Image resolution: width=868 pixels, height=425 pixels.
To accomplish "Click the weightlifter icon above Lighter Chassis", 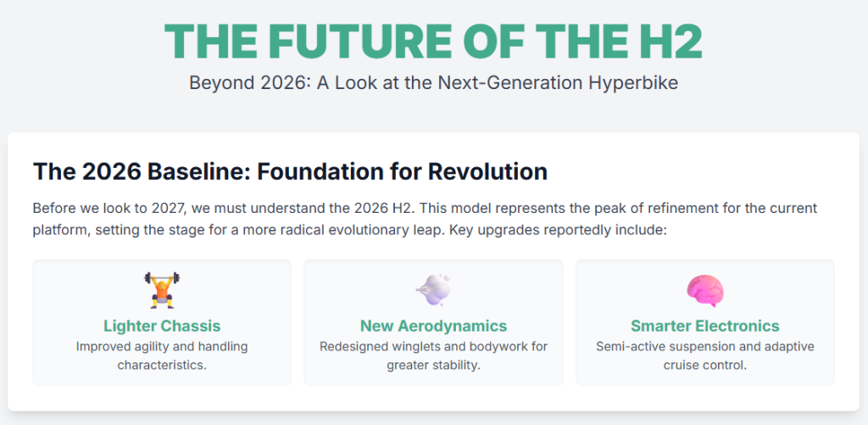I will [162, 290].
